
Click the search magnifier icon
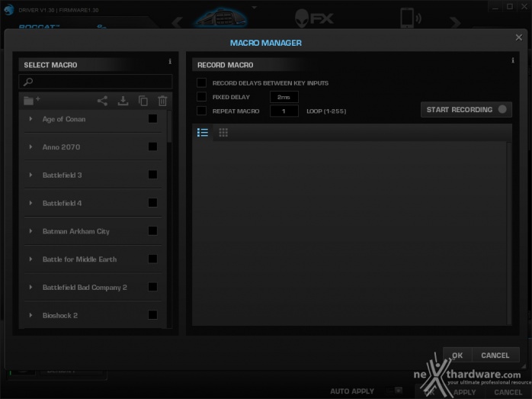pos(28,82)
